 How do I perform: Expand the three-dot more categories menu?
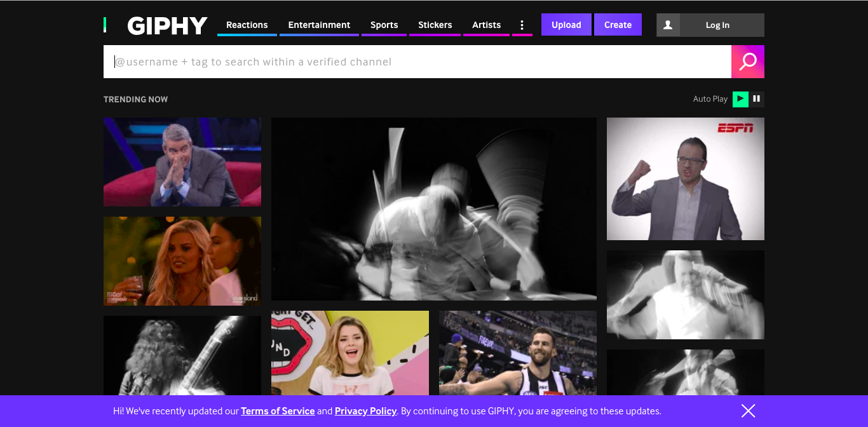point(522,25)
